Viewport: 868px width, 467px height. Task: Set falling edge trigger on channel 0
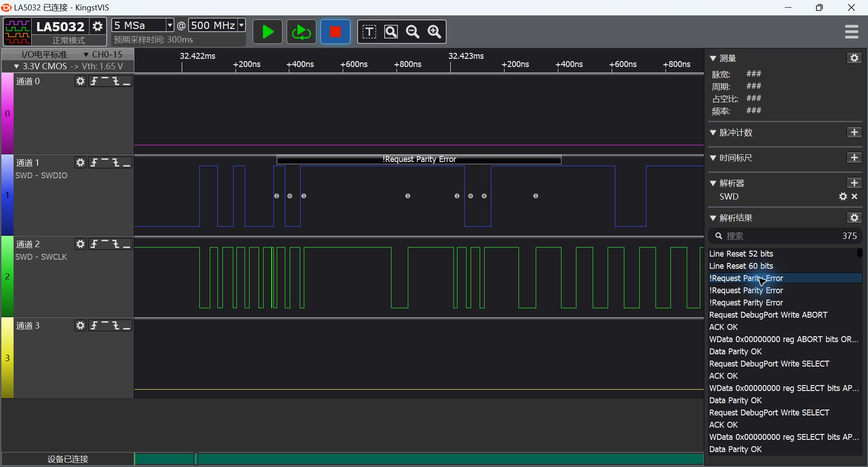pos(116,81)
